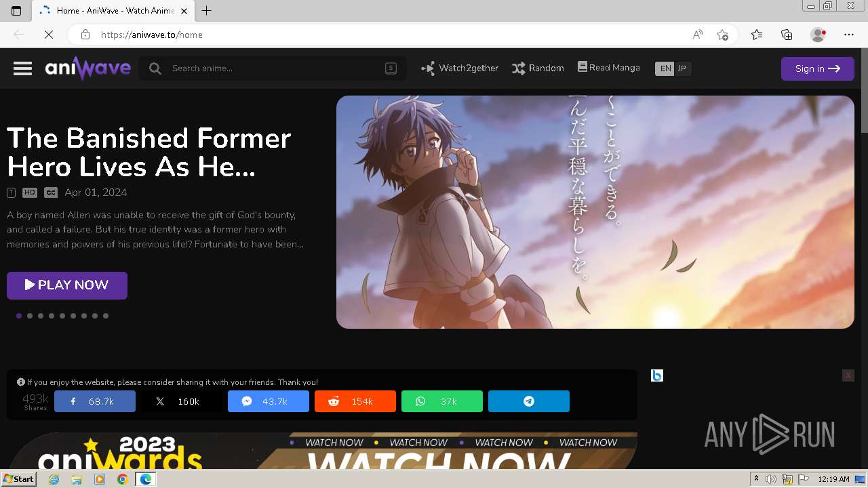The image size is (868, 488).
Task: Click the Aniwards 2023 banner
Action: pos(322,451)
